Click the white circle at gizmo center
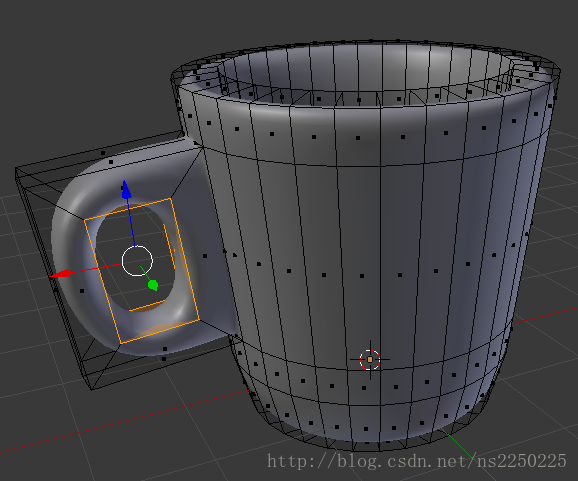578x481 pixels. pyautogui.click(x=137, y=261)
